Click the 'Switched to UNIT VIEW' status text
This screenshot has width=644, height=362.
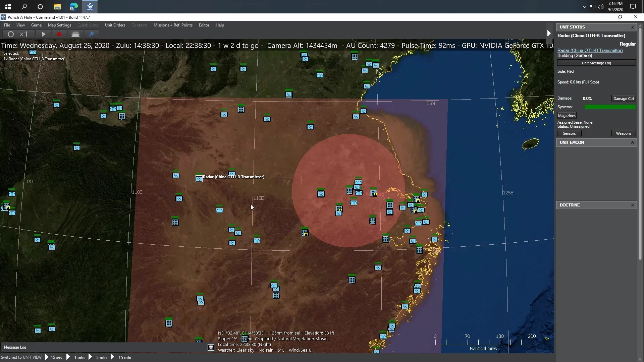(x=21, y=357)
